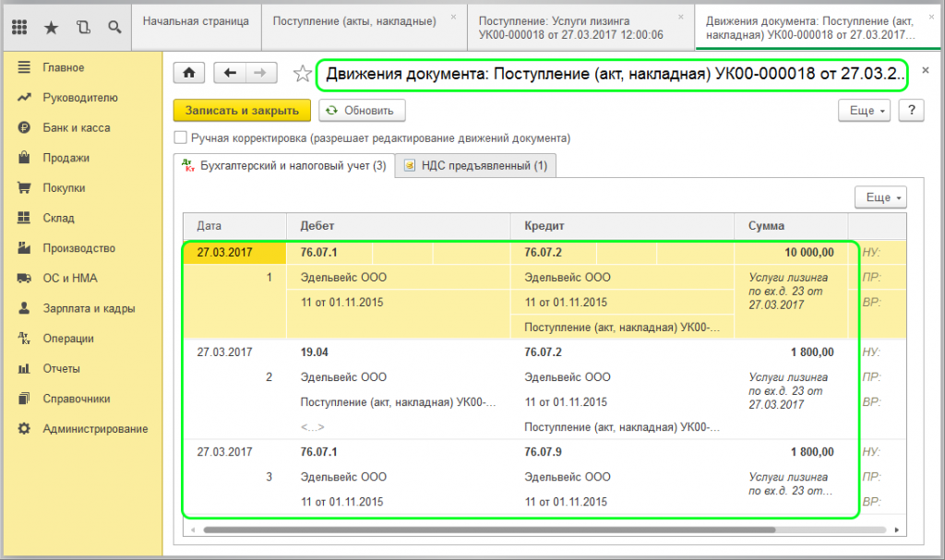
Task: Go to home page via house icon
Action: point(189,73)
